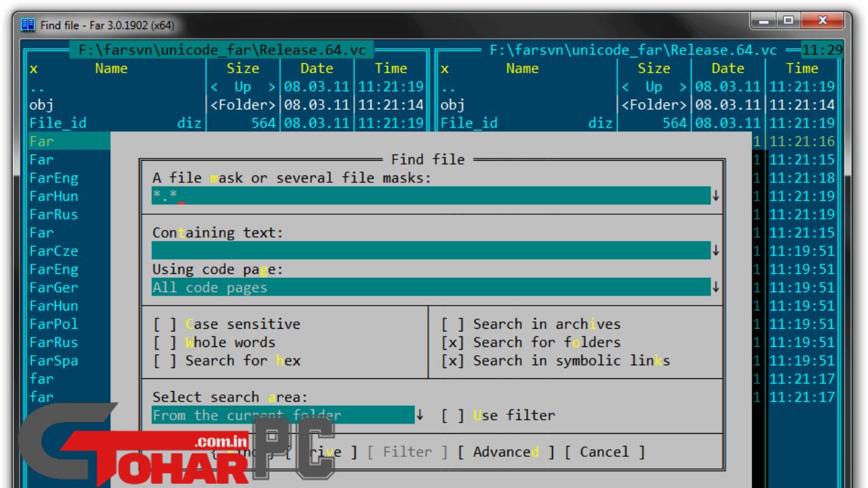Click the From the current folder field

pyautogui.click(x=283, y=415)
